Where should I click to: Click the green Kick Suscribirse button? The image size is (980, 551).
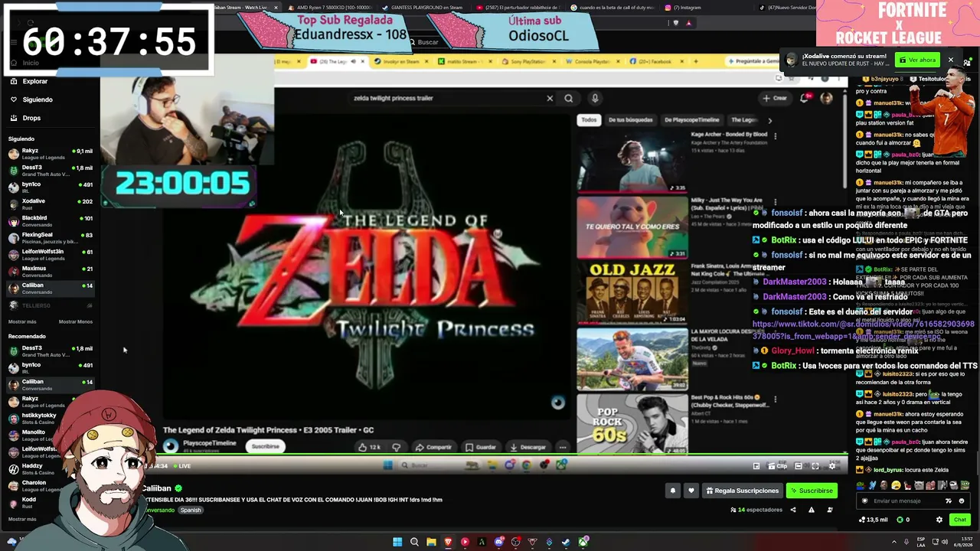tap(812, 491)
